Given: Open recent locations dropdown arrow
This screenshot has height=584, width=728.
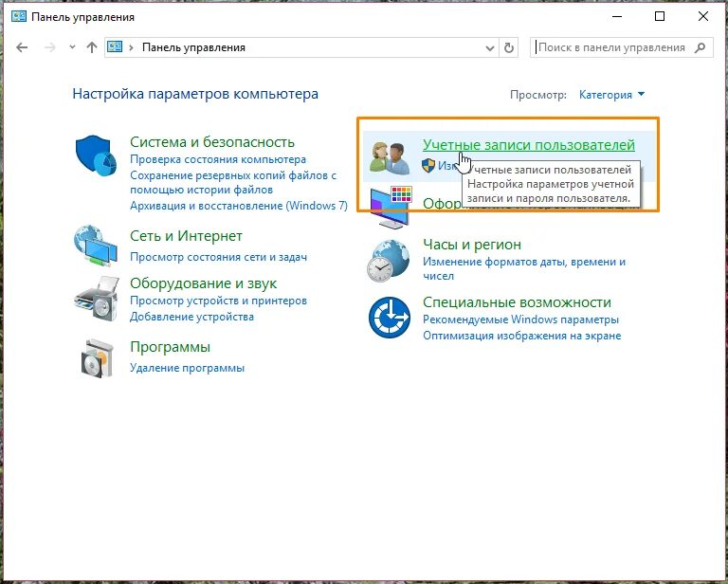Looking at the screenshot, I should point(72,46).
